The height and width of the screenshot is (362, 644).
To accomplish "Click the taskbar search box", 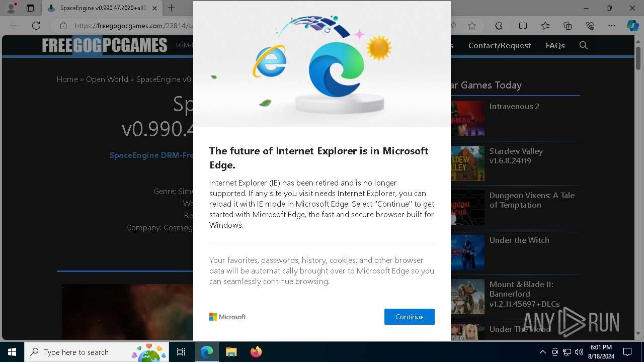I will [97, 352].
